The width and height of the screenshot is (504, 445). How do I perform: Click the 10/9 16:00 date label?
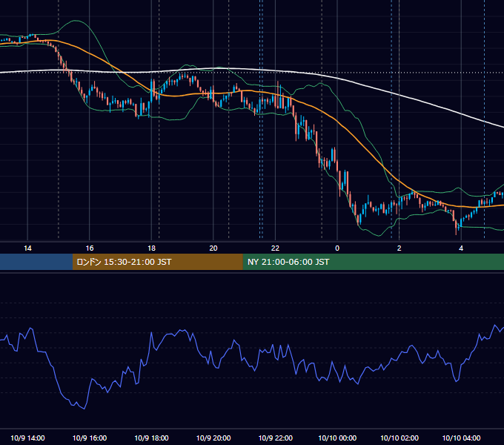point(90,438)
